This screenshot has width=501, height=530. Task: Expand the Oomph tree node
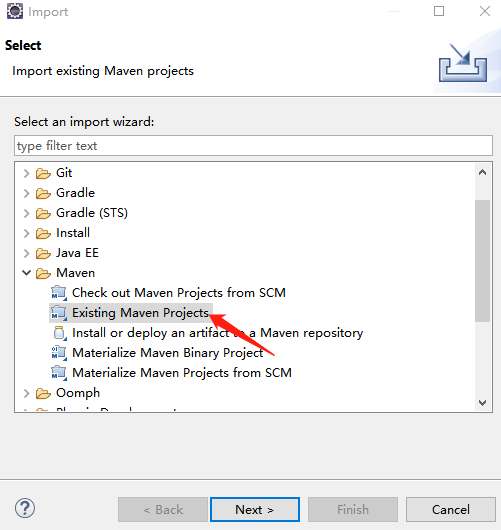coord(26,393)
